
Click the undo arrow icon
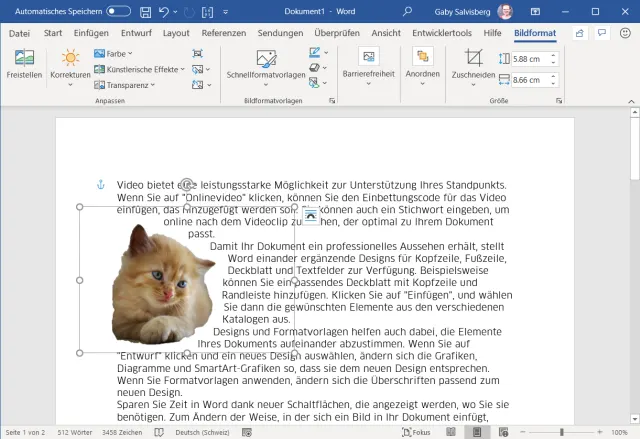[x=165, y=12]
